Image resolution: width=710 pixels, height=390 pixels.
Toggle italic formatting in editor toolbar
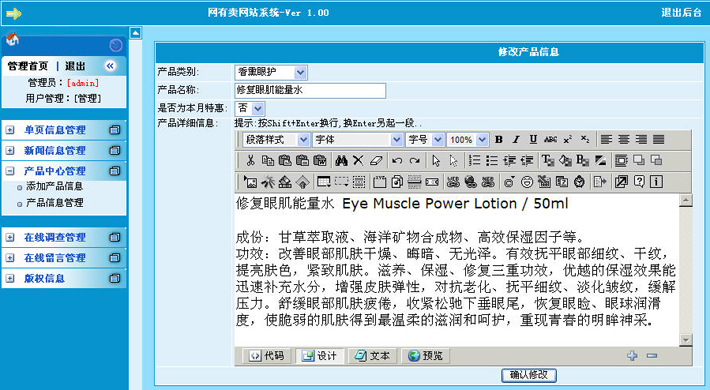(x=516, y=140)
